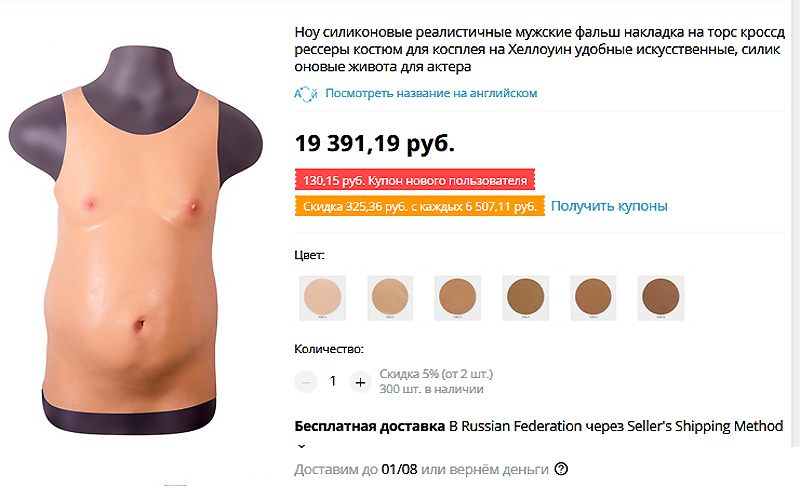800x486 pixels.
Task: Choose the fourth brown color swatch
Action: (526, 298)
